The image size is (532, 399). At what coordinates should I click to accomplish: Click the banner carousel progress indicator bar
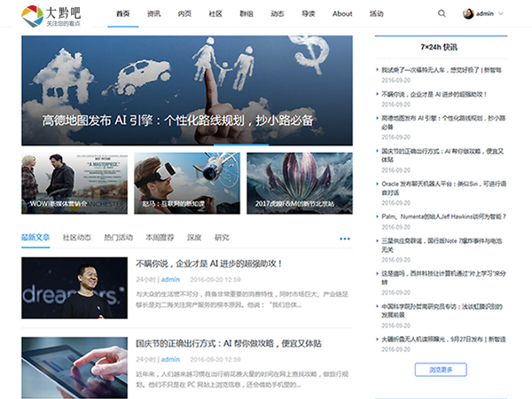pyautogui.click(x=241, y=145)
